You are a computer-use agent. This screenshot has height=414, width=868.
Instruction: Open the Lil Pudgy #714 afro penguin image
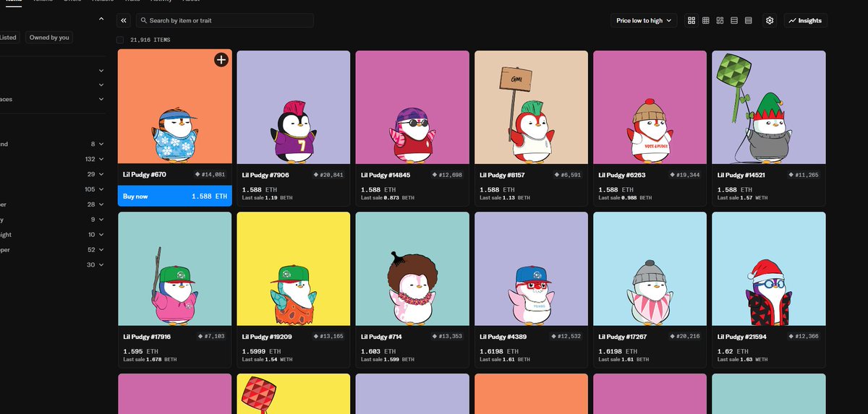[x=412, y=268]
